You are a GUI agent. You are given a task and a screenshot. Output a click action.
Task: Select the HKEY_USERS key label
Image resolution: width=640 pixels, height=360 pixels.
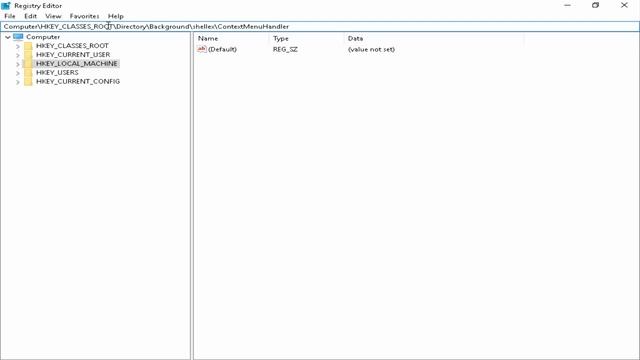(57, 73)
